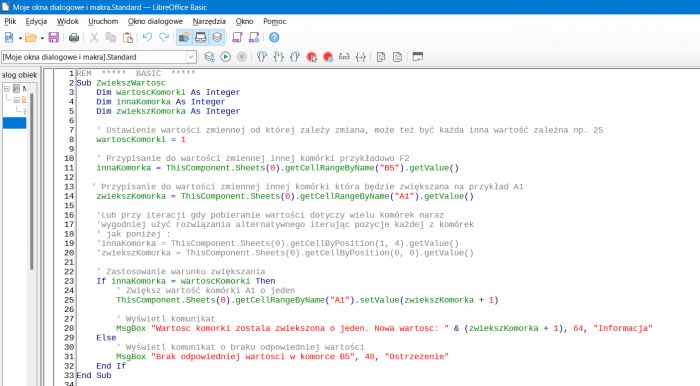Click the plain purple scroll macro icon
This screenshot has height=386, width=700.
coord(237,37)
